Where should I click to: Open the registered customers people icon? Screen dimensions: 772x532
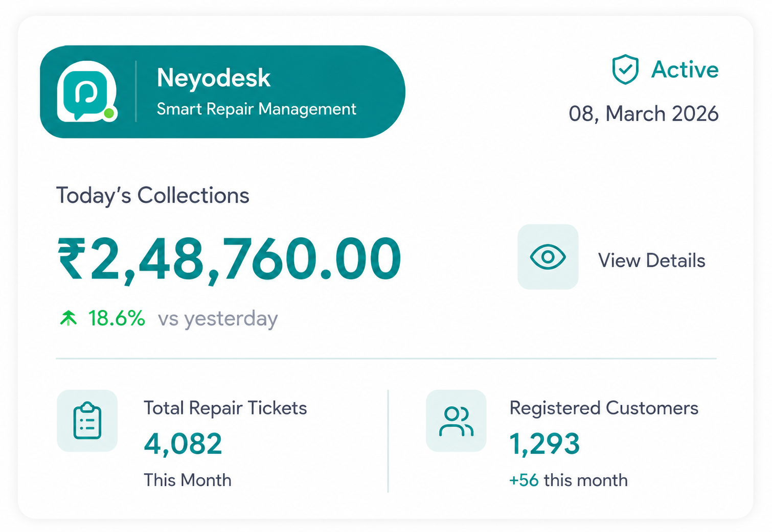point(456,421)
